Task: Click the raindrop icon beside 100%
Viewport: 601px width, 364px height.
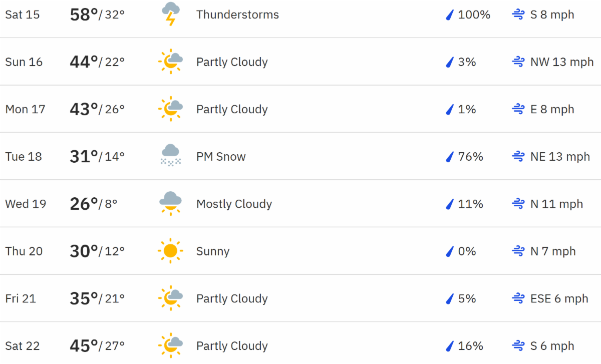Action: [x=449, y=15]
